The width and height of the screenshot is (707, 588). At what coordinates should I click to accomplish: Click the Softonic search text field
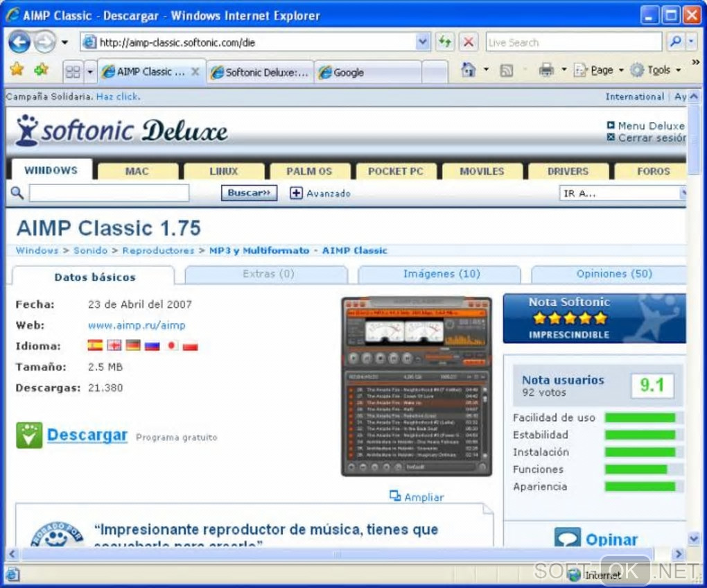point(109,193)
